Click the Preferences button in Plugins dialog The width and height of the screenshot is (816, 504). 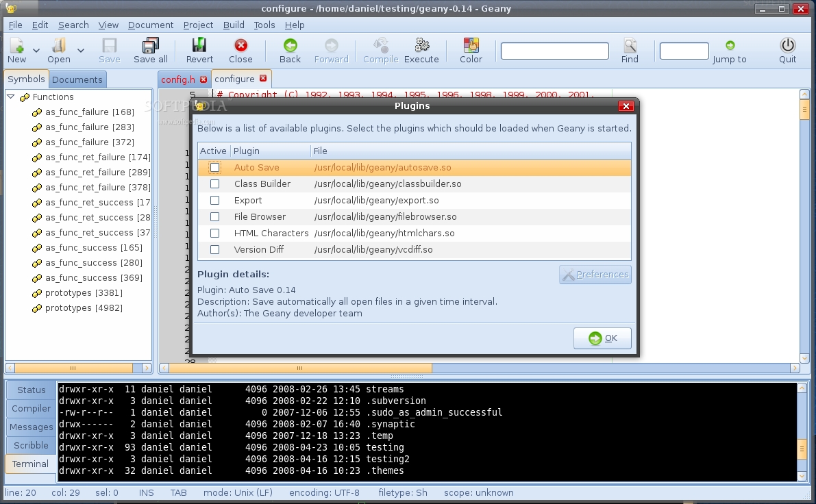click(x=595, y=275)
